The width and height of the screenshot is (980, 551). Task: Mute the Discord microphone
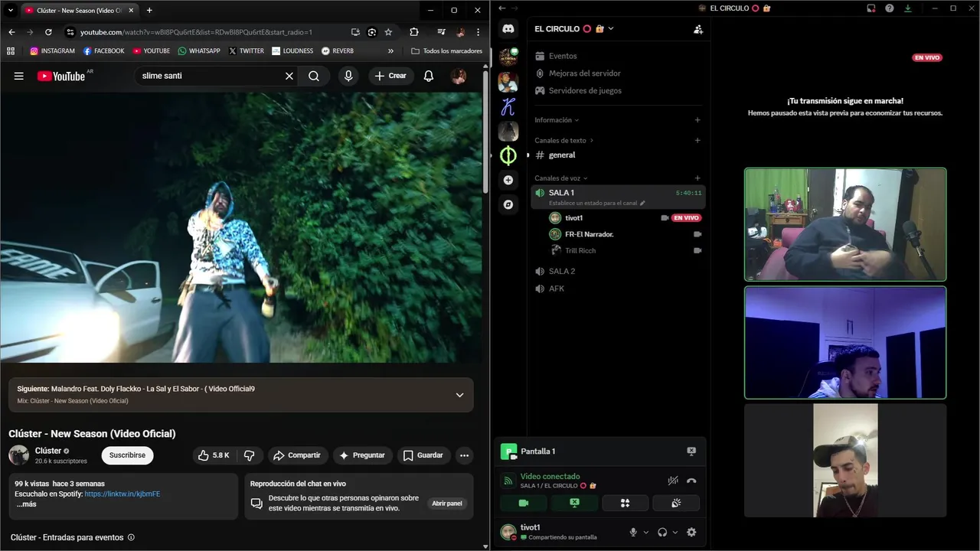pyautogui.click(x=633, y=532)
